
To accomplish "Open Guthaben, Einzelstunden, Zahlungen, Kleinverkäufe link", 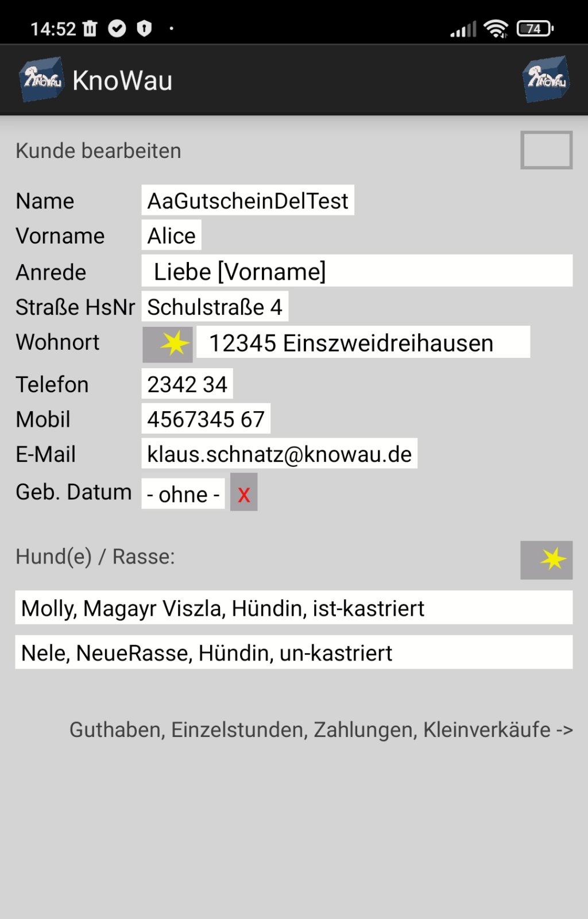I will pyautogui.click(x=321, y=729).
